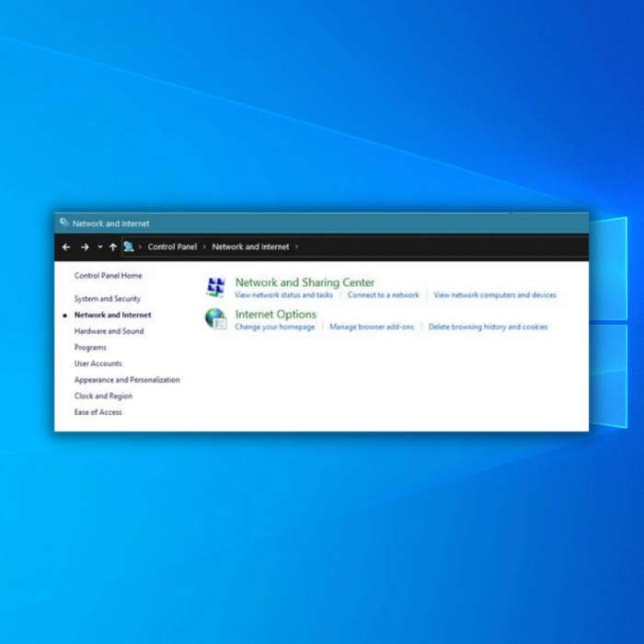Go back with the left arrow button
This screenshot has width=644, height=644.
pos(66,247)
